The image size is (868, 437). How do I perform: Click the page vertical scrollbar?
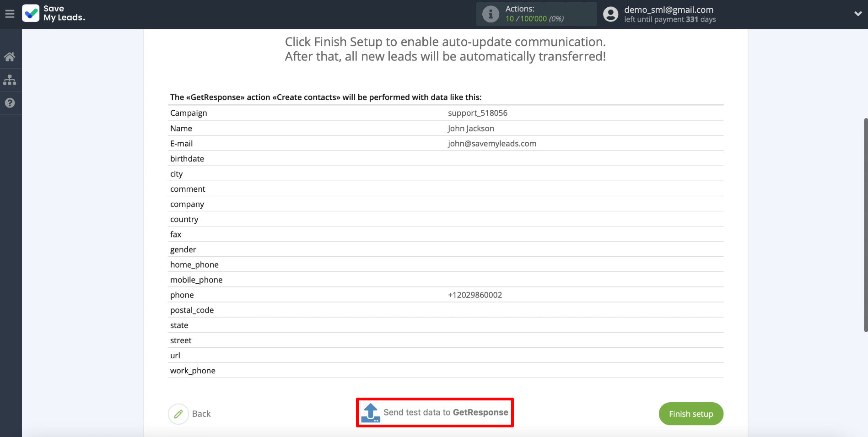pos(865,225)
